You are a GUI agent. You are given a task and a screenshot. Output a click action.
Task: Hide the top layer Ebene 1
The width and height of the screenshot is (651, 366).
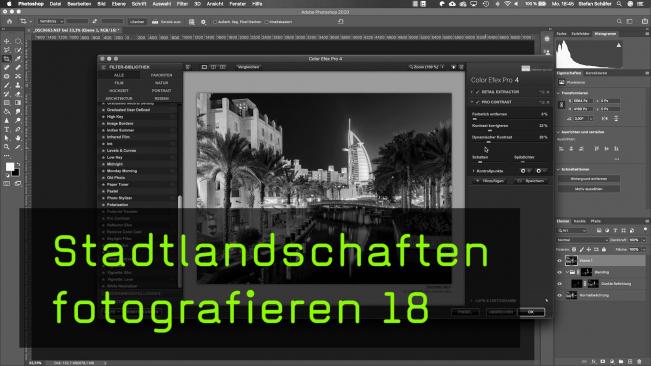pos(560,261)
